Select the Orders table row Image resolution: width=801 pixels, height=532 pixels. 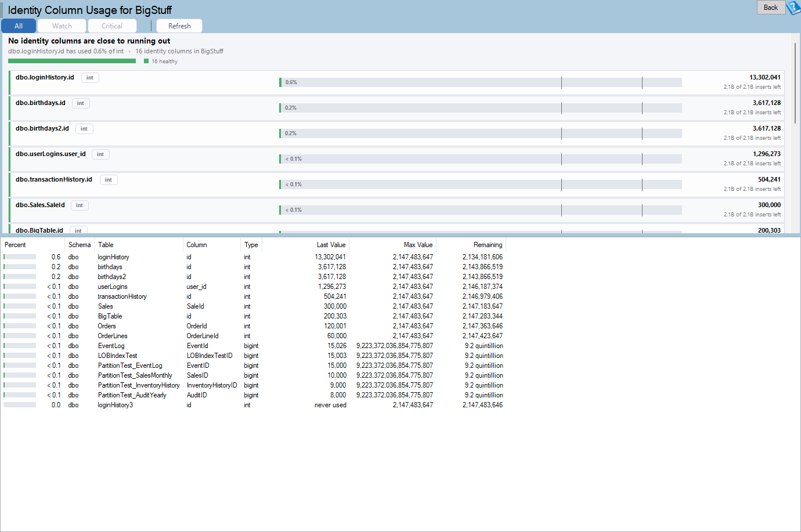point(254,326)
